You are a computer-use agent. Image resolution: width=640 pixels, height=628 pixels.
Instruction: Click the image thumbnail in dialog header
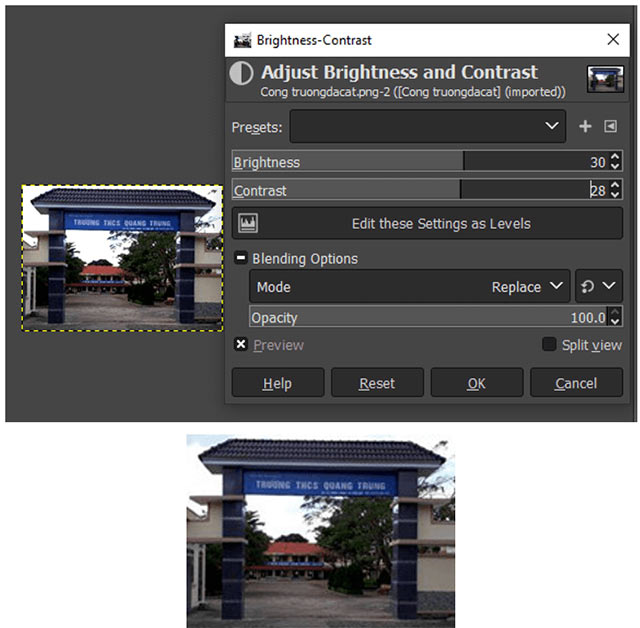[604, 79]
